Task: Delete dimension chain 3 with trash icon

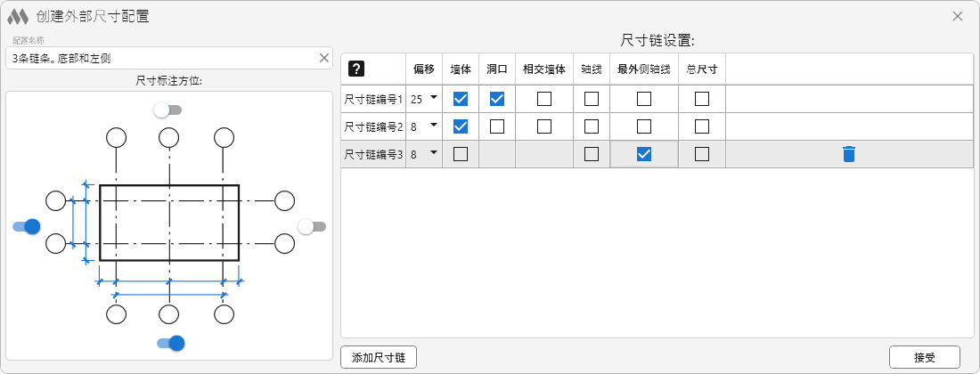Action: click(848, 154)
